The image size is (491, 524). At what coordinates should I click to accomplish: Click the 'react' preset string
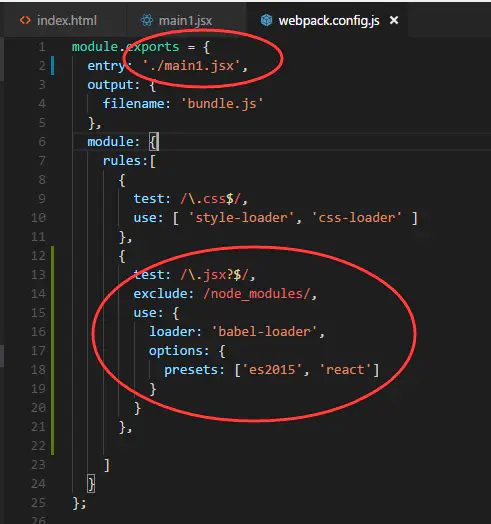coord(345,370)
